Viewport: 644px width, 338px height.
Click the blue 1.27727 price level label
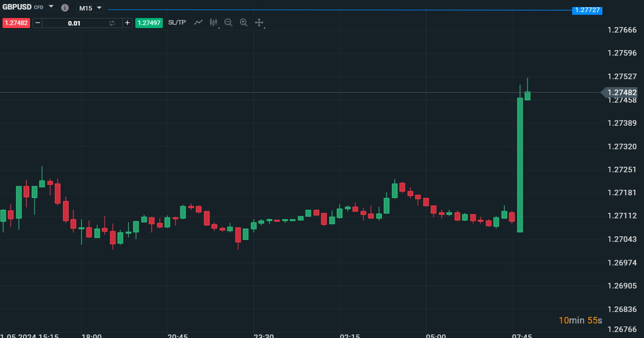[x=587, y=10]
